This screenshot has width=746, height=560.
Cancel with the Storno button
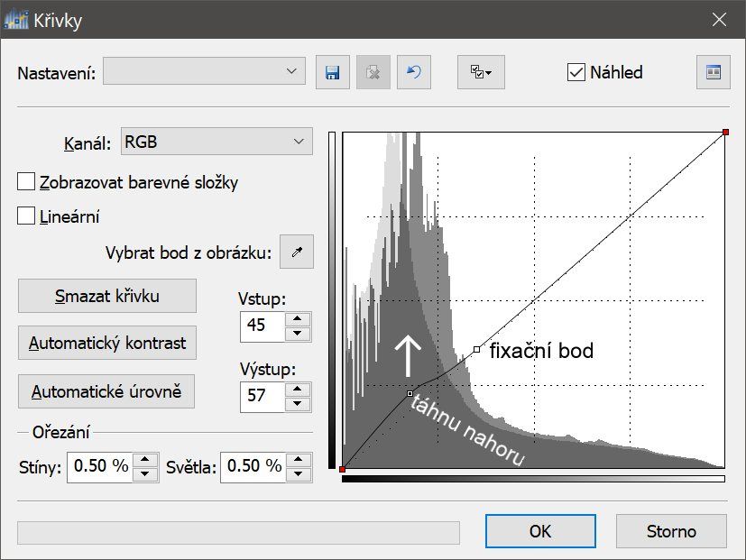click(x=671, y=531)
